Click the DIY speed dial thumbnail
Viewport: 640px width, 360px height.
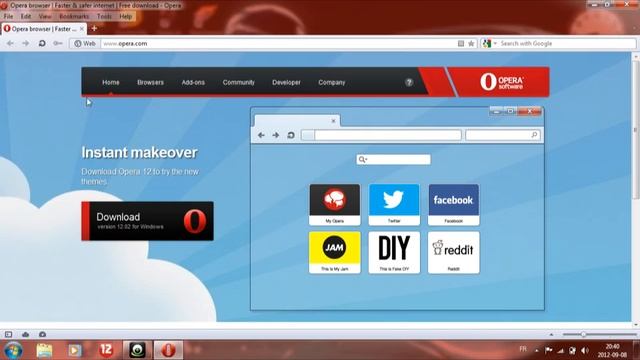tap(394, 252)
